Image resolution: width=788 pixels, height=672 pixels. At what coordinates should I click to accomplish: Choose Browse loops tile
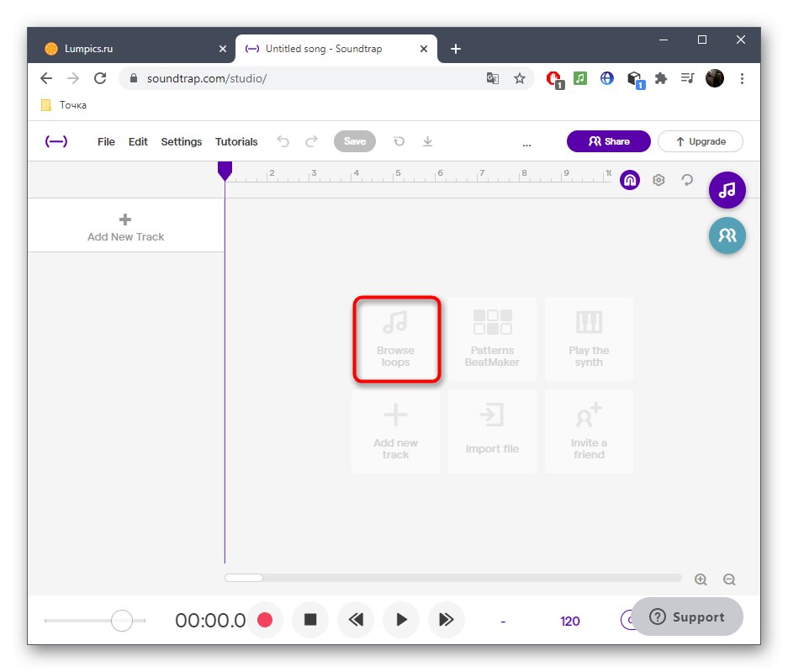(x=396, y=339)
